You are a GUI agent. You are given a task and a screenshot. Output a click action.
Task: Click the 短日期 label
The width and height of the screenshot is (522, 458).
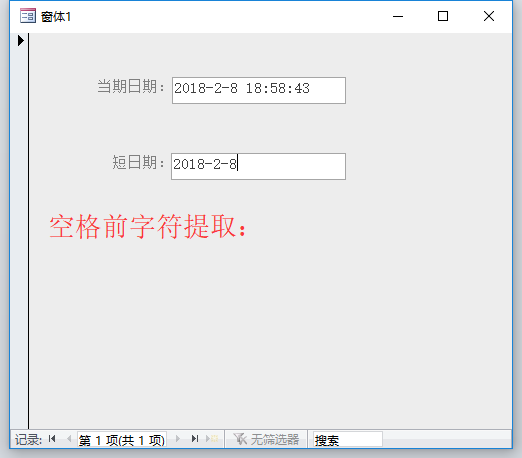coord(139,163)
